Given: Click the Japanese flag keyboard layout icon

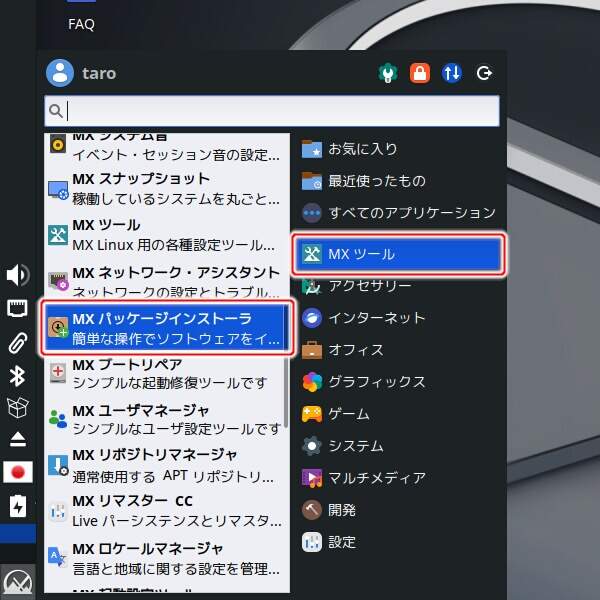Looking at the screenshot, I should 18,471.
